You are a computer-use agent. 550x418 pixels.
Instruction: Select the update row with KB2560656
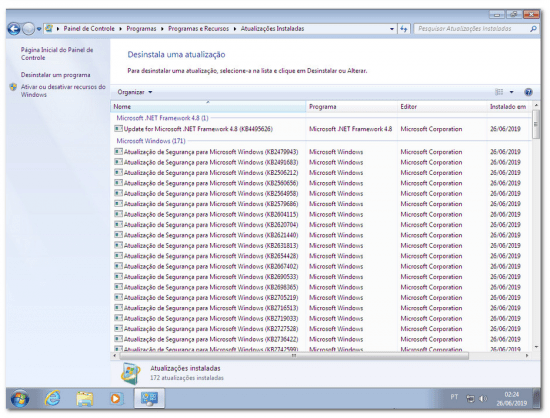(321, 183)
